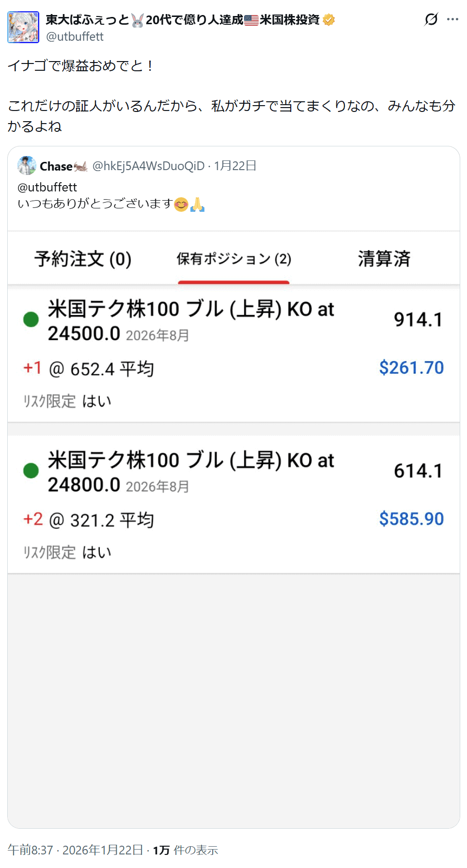Select the 保有ポジション (2) tab
Image resolution: width=467 pixels, height=868 pixels.
point(233,259)
